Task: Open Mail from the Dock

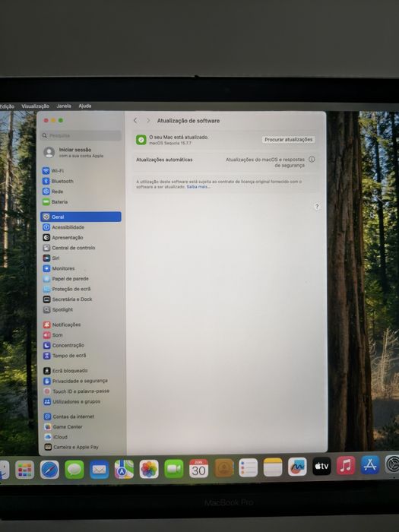Action: click(99, 470)
